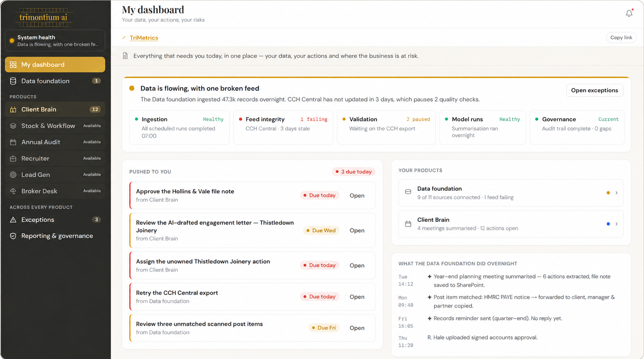Open Reporting & governance section
Screen dimensions: 644x359
(55, 236)
